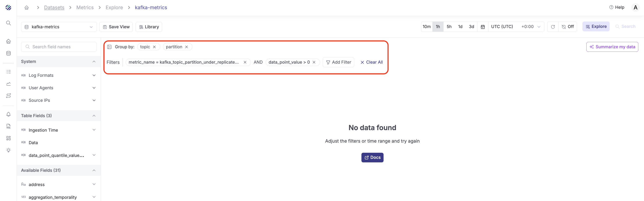Select the 5h time range
The image size is (644, 201).
[449, 27]
